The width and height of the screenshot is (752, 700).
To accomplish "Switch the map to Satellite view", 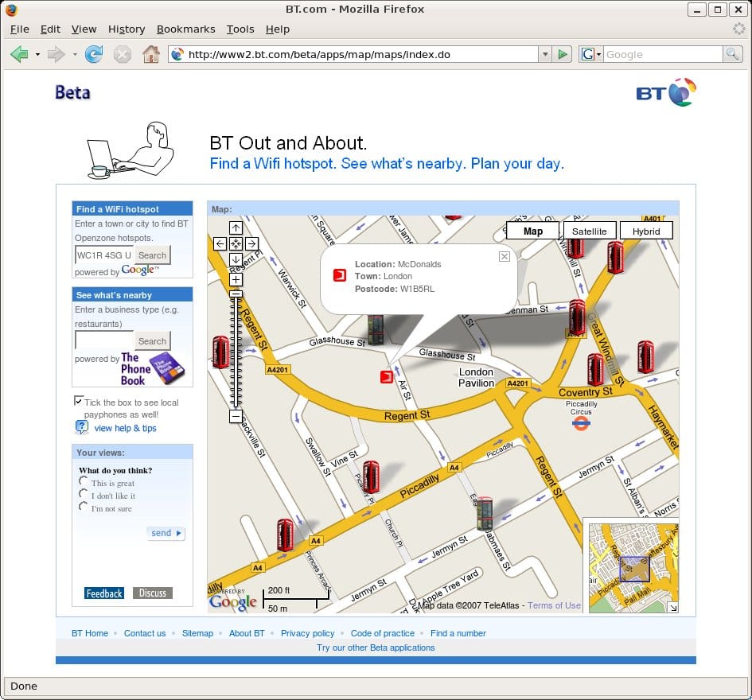I will pyautogui.click(x=590, y=231).
